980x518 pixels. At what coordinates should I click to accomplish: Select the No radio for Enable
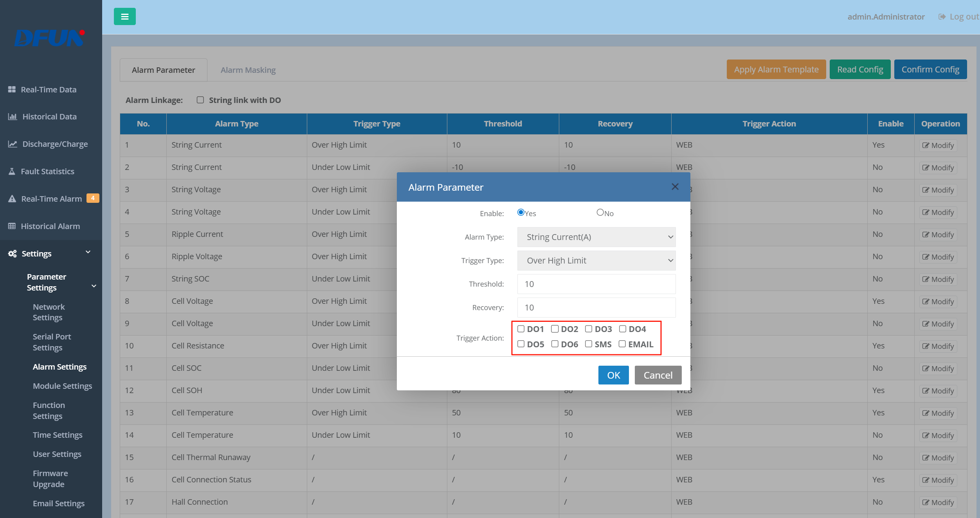tap(600, 212)
